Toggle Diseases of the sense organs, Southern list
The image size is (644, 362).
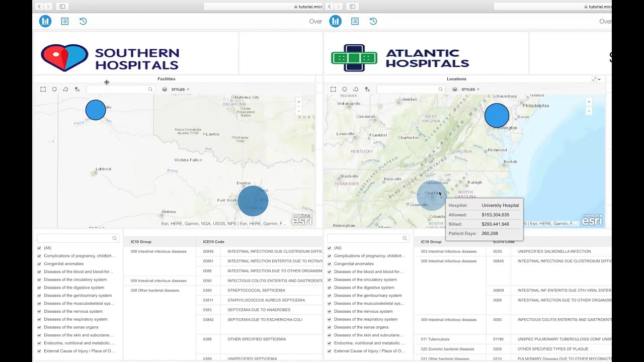[39, 327]
